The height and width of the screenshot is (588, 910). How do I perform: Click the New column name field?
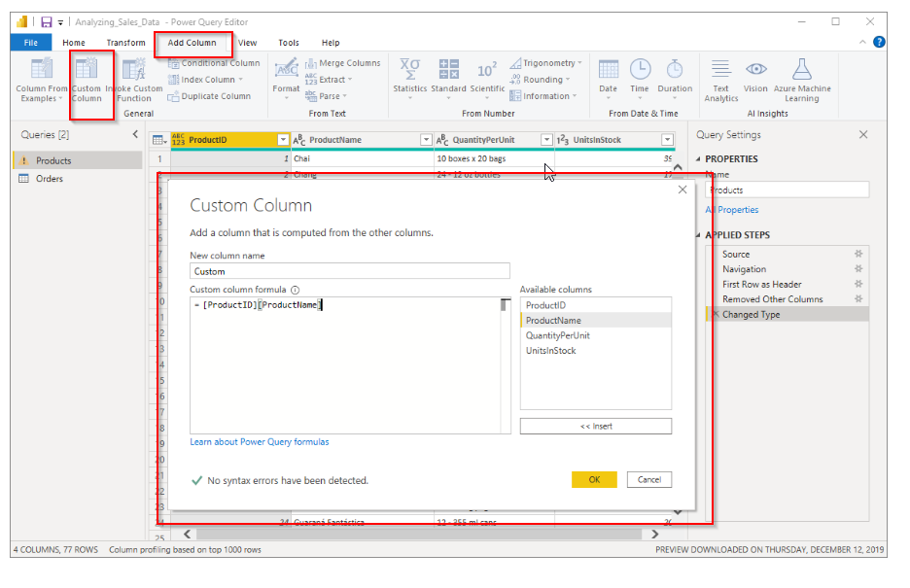click(x=350, y=271)
